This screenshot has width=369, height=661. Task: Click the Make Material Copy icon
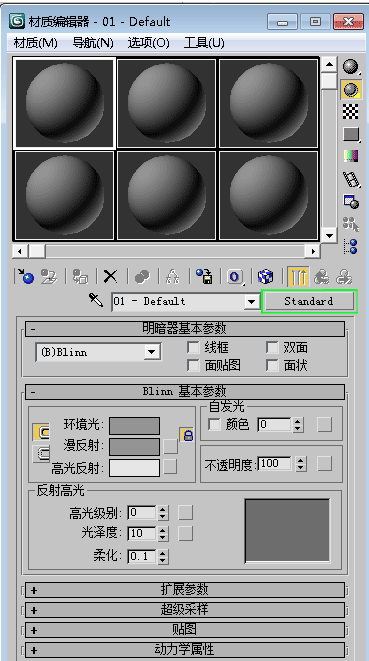142,277
